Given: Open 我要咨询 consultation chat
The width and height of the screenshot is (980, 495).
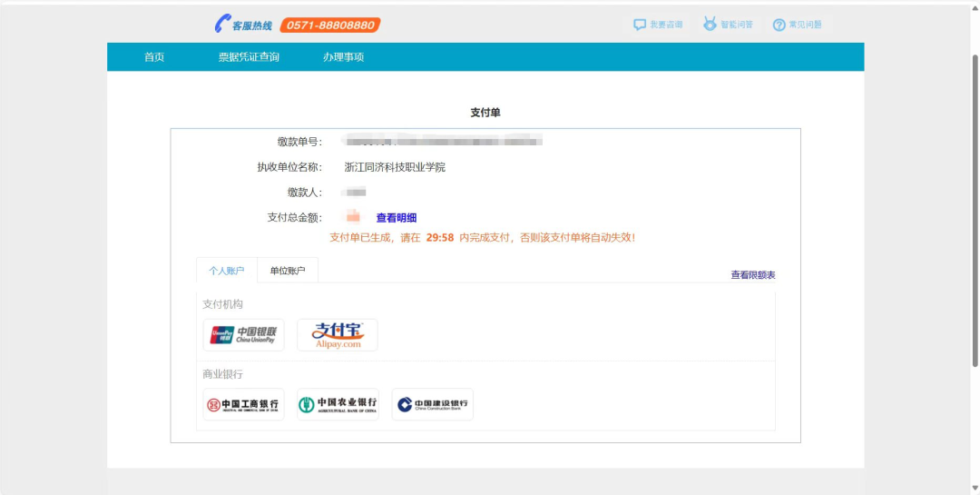Looking at the screenshot, I should coord(658,25).
